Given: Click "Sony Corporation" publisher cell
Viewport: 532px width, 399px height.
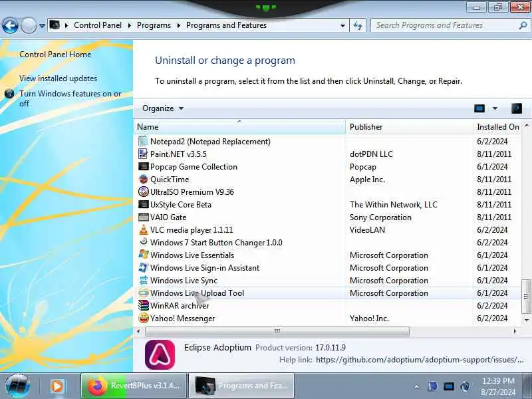Looking at the screenshot, I should tap(380, 217).
